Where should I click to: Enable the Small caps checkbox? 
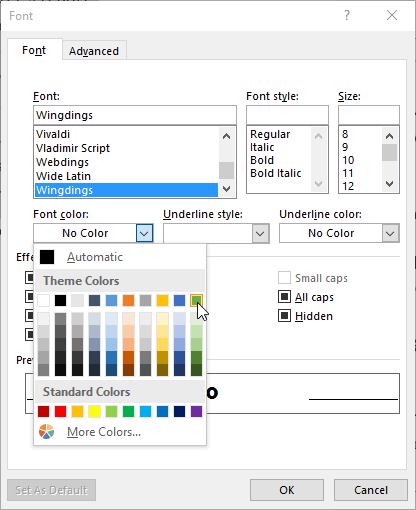coord(284,277)
